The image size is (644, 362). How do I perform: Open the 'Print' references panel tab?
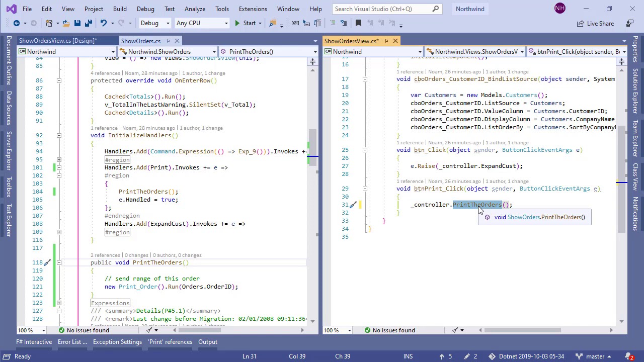(x=170, y=342)
